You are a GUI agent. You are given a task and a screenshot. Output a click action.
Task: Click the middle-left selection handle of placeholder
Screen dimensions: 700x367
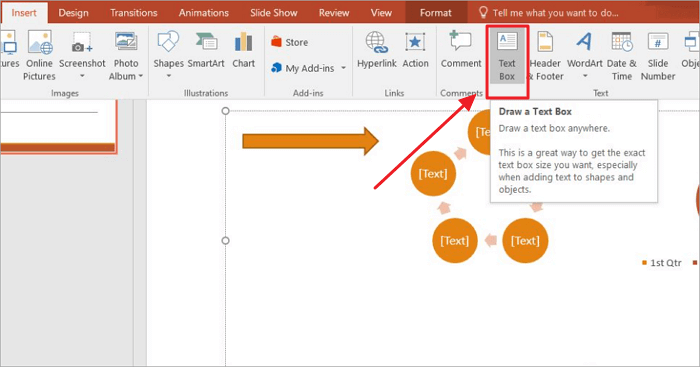[225, 241]
